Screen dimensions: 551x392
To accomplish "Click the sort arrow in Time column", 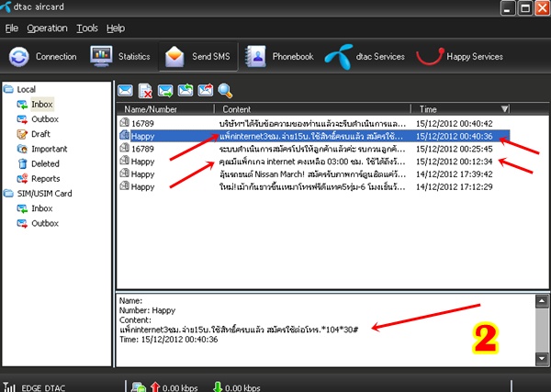I will click(504, 109).
